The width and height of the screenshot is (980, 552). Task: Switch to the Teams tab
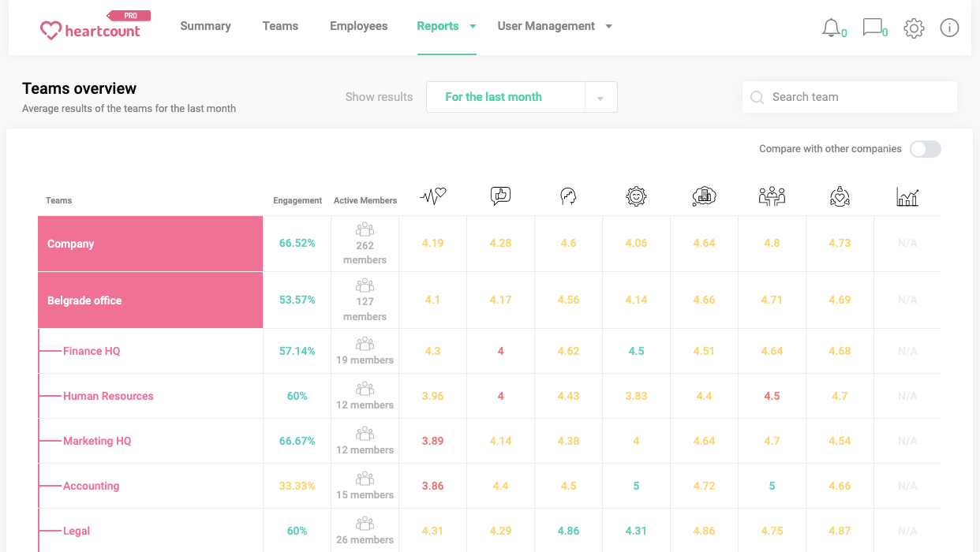tap(280, 26)
